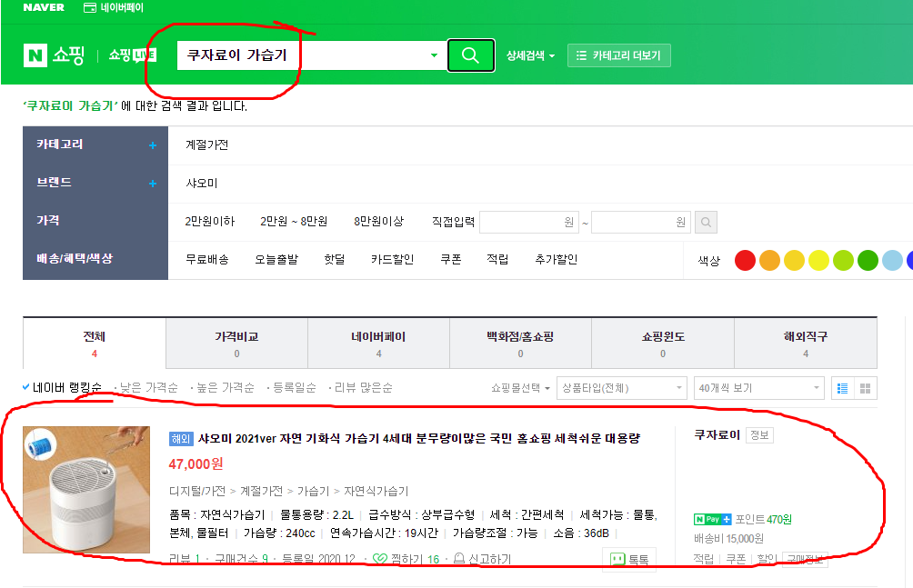
Task: Pick the dark green color swatch
Action: pos(867,260)
